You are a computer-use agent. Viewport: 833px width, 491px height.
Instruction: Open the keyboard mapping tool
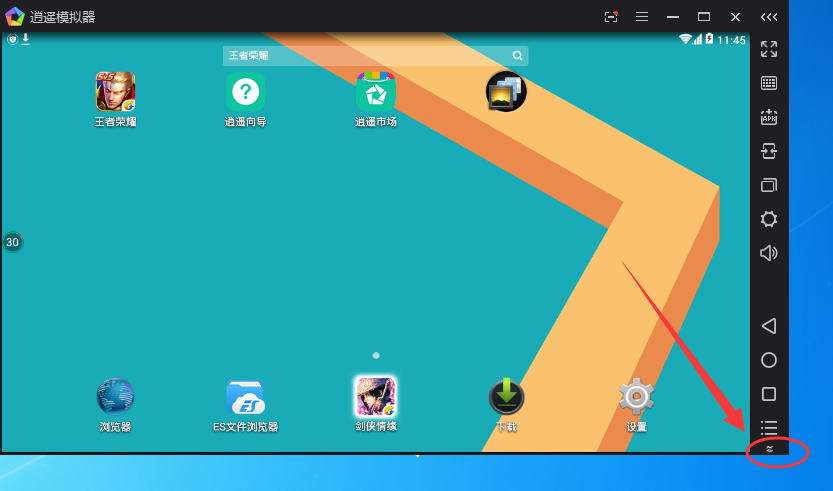tap(769, 83)
